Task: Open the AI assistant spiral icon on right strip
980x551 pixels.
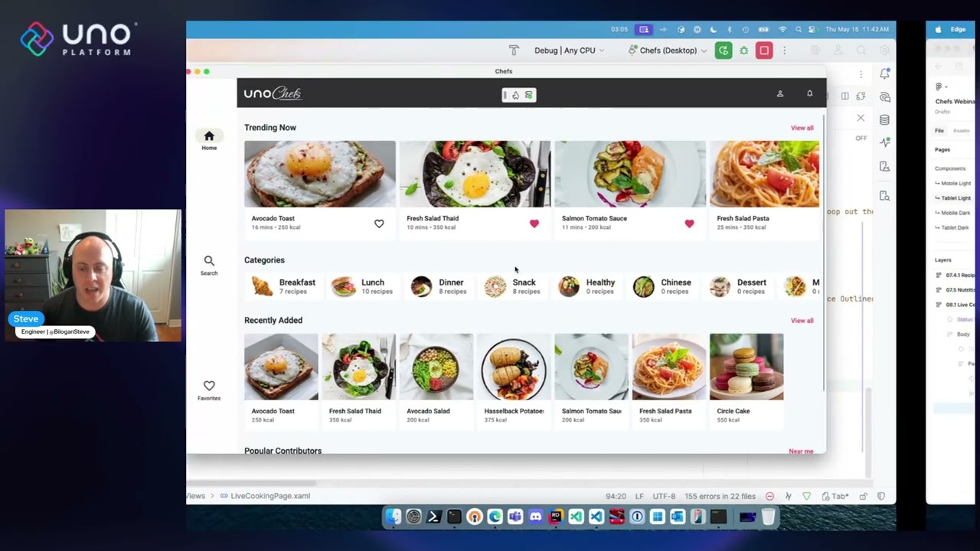Action: pos(884,97)
